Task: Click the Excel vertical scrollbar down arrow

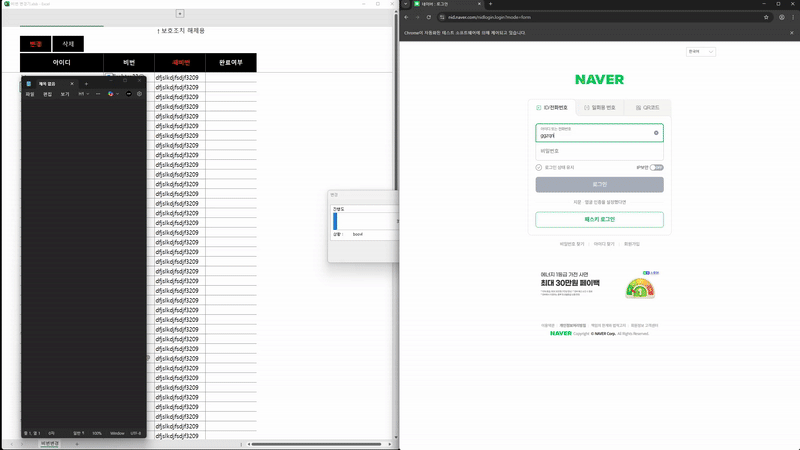Action: pos(396,437)
